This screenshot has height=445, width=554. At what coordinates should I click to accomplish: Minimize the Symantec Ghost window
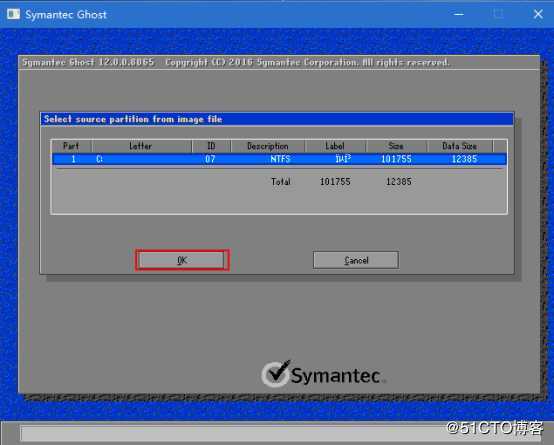459,14
